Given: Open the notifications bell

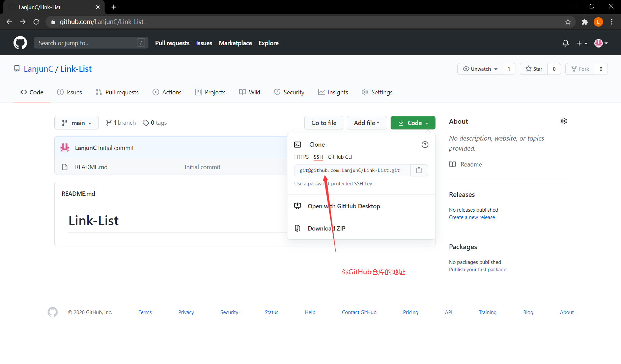Looking at the screenshot, I should tap(566, 43).
